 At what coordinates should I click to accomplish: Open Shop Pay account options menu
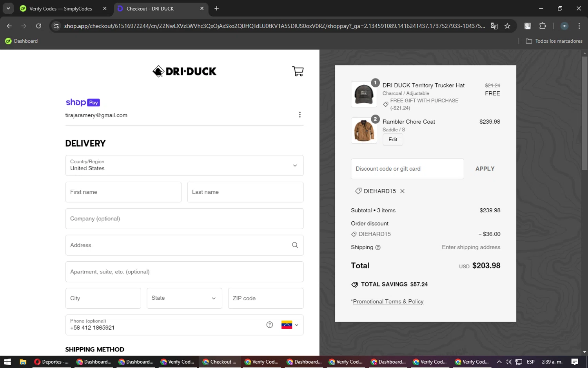click(x=300, y=115)
